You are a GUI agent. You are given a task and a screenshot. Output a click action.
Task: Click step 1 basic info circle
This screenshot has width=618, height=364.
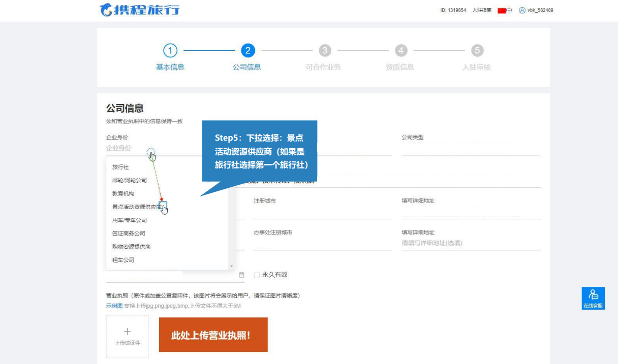170,51
